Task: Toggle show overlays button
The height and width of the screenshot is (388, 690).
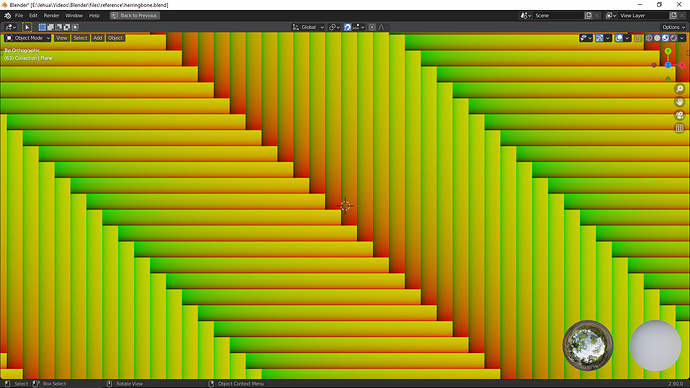Action: 619,38
